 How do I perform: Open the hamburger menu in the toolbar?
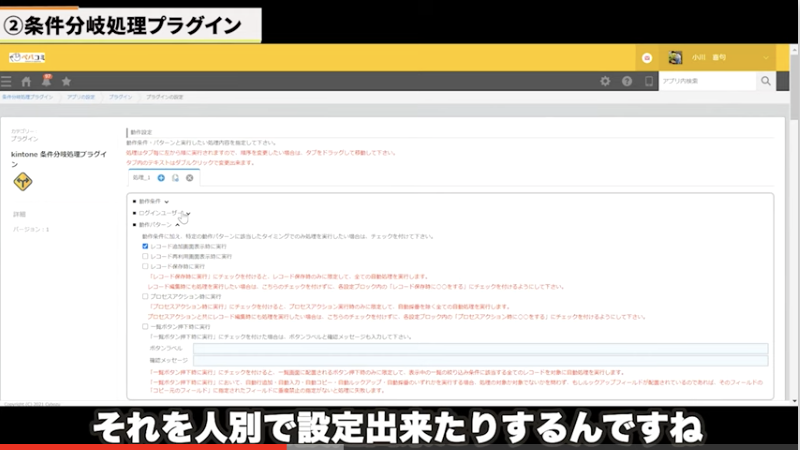coord(7,81)
